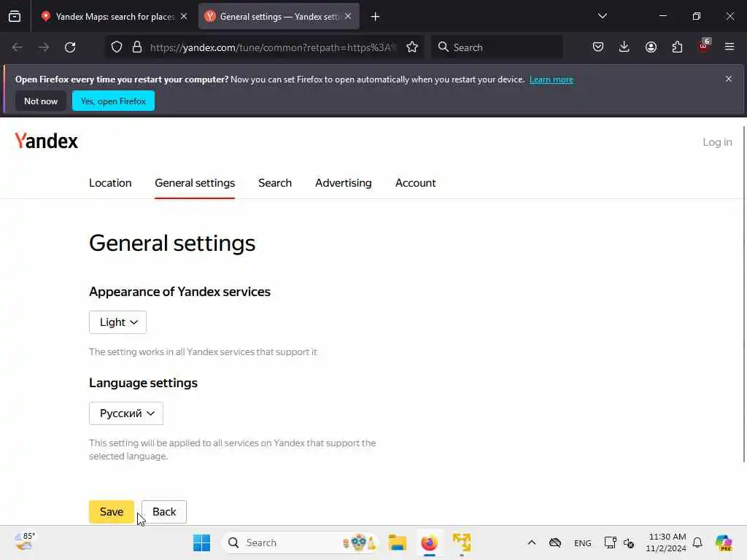Open yellow app icon on taskbar

pyautogui.click(x=462, y=542)
